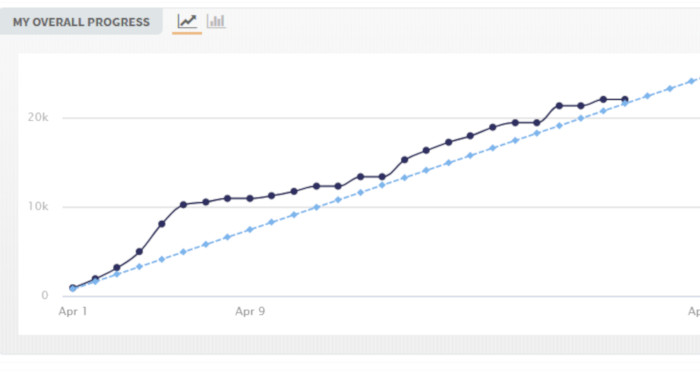Click the light-blue target marker touching the 10k gridline
The image size is (700, 375).
pos(317,207)
